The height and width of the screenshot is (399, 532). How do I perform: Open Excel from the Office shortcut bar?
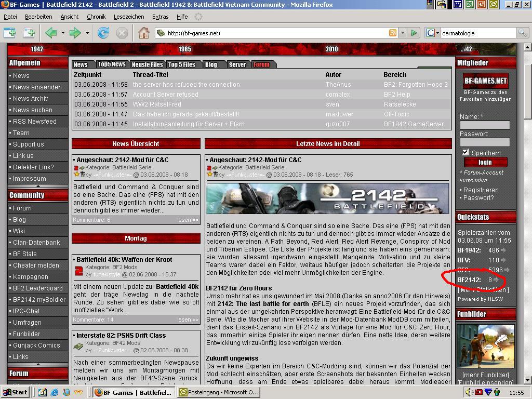point(470,4)
